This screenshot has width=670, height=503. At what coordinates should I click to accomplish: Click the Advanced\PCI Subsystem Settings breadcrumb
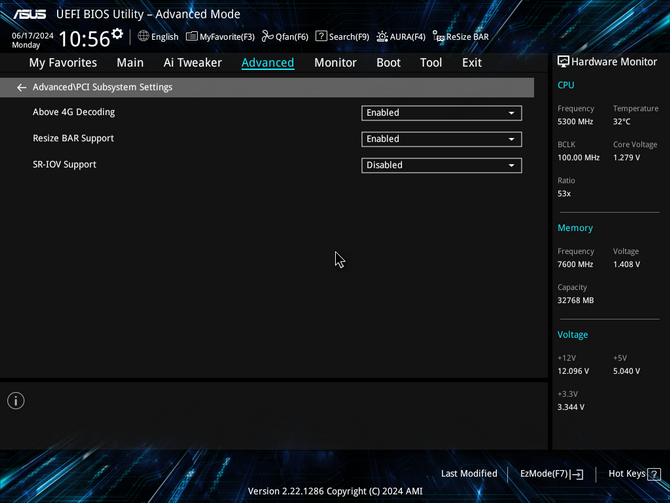click(x=103, y=87)
